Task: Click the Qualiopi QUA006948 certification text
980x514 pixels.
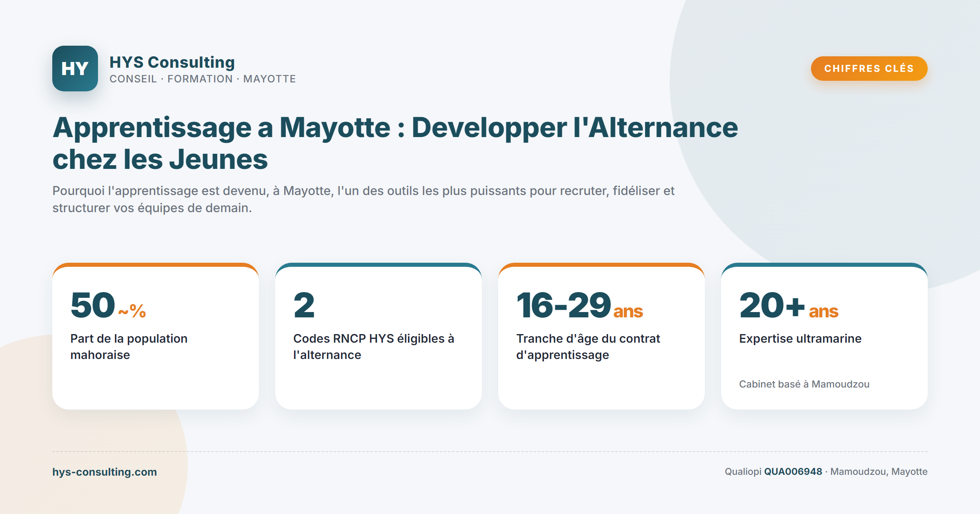Action: 773,472
